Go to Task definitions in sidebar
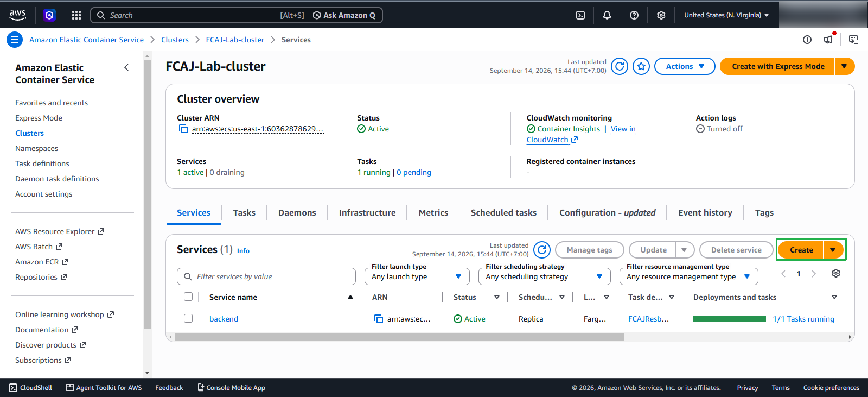Image resolution: width=868 pixels, height=397 pixels. coord(42,163)
